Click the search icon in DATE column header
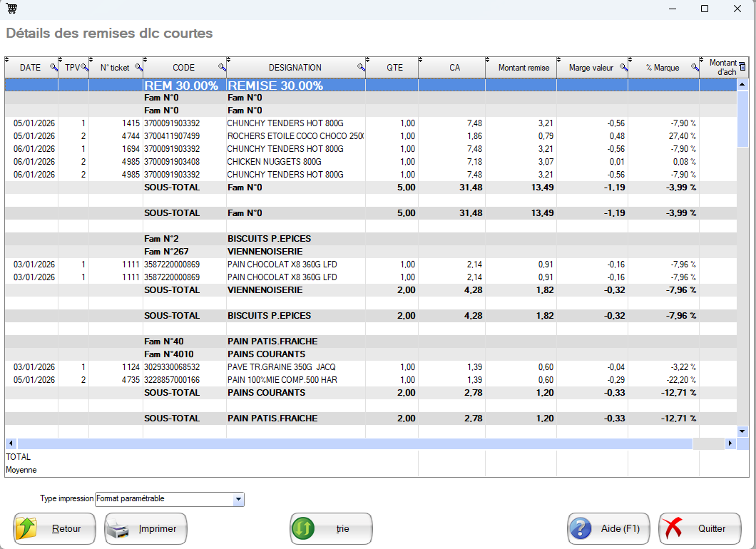Viewport: 756px width, 549px height. tap(53, 68)
